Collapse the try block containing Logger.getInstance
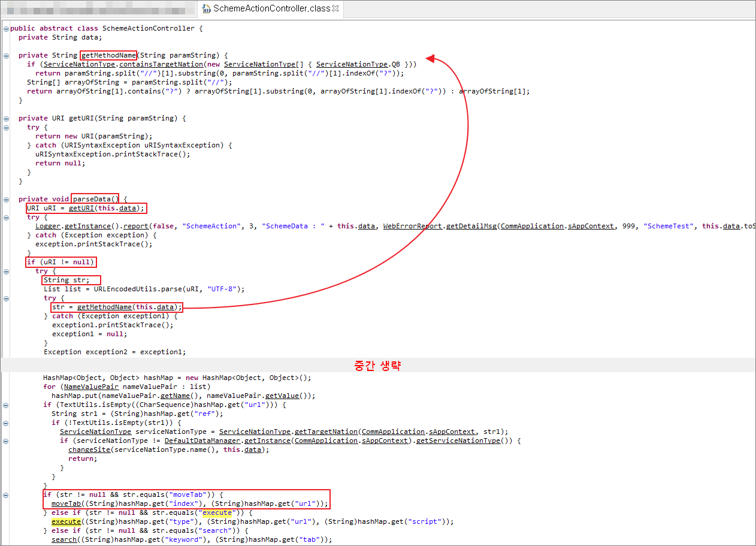 (x=6, y=217)
